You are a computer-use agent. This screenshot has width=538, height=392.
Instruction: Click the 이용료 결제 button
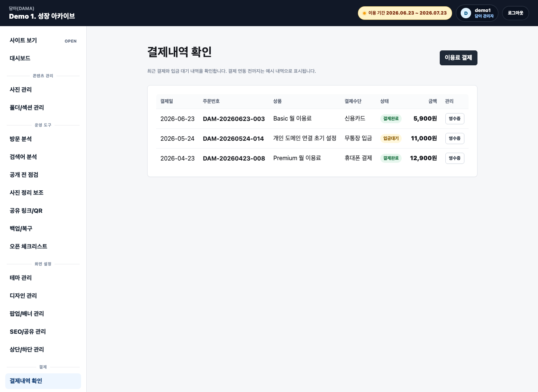(458, 58)
